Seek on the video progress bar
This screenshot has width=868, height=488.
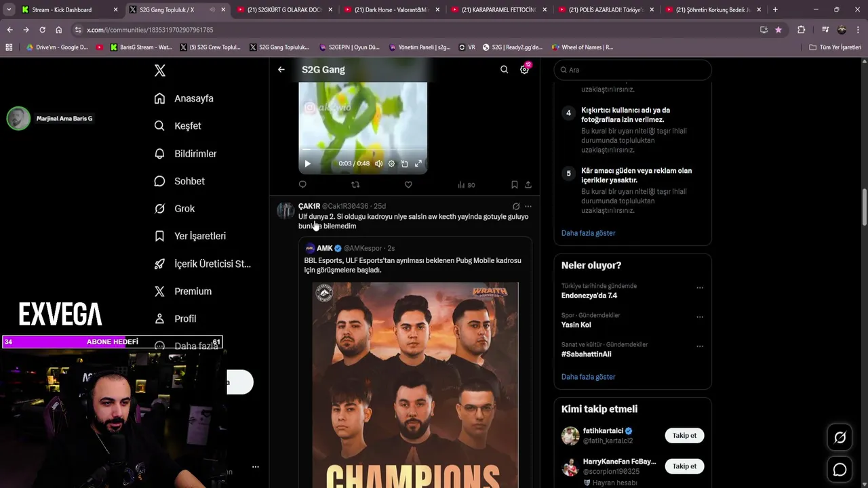point(363,150)
